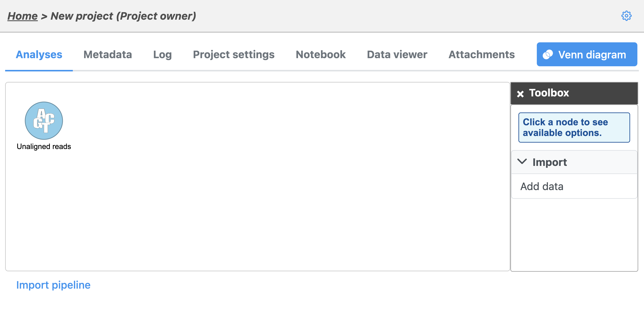The image size is (644, 310).
Task: Select Add data in the Toolbox
Action: coord(542,186)
